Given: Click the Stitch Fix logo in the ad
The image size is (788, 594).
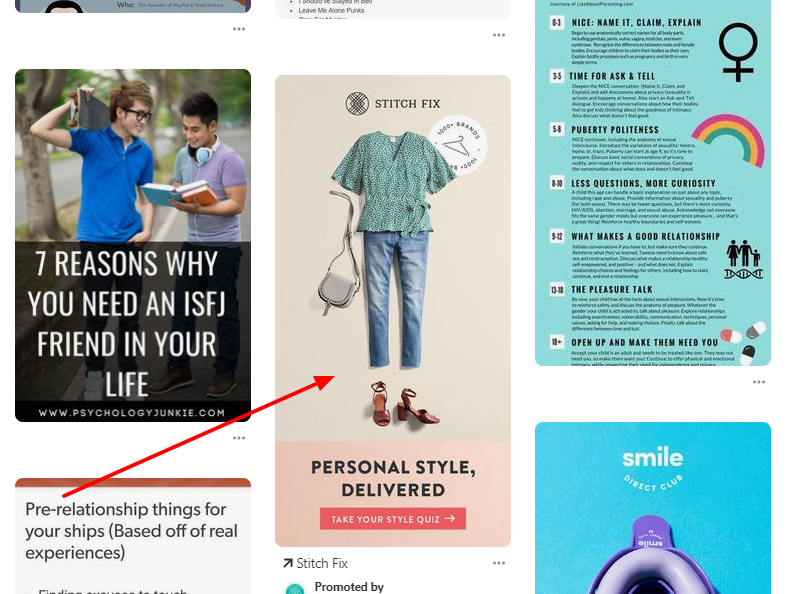Looking at the screenshot, I should click(x=393, y=104).
